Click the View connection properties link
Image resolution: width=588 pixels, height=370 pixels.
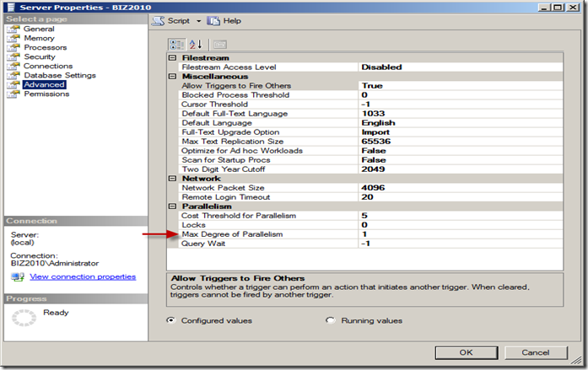(x=83, y=276)
